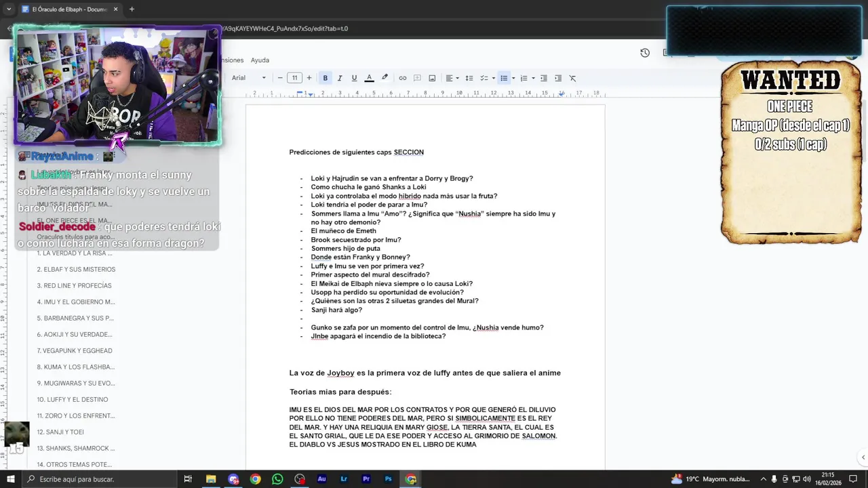
Task: Decrease font size with the minus button
Action: tap(280, 78)
